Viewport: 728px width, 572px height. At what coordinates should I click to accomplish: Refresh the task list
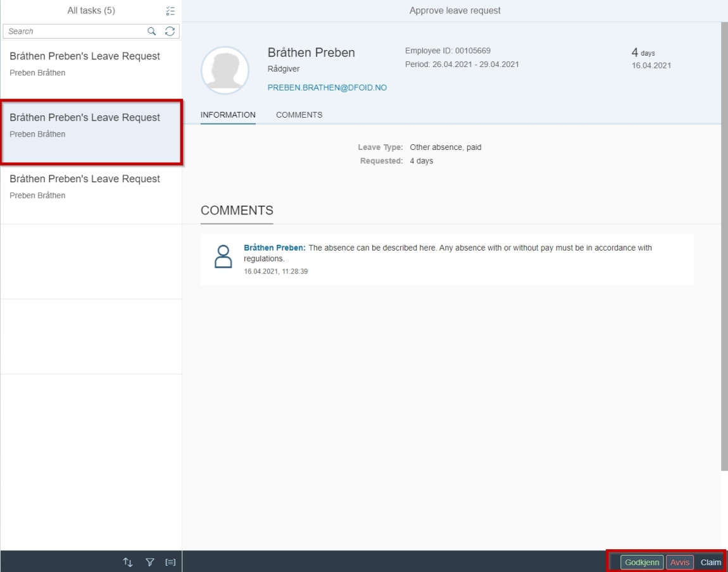pyautogui.click(x=170, y=31)
